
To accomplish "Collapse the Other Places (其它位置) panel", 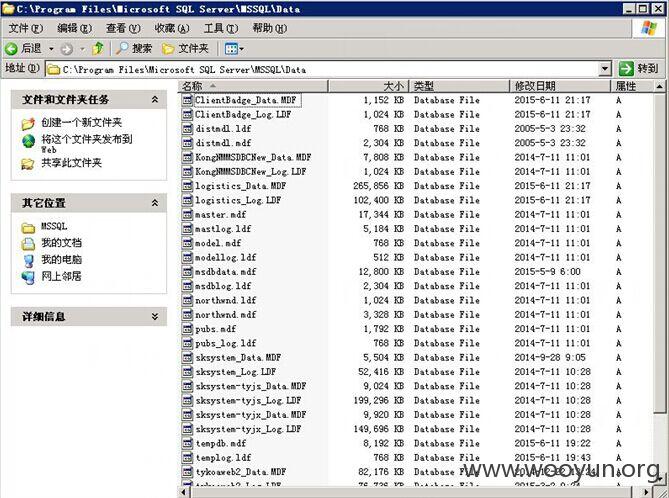I will (x=155, y=203).
